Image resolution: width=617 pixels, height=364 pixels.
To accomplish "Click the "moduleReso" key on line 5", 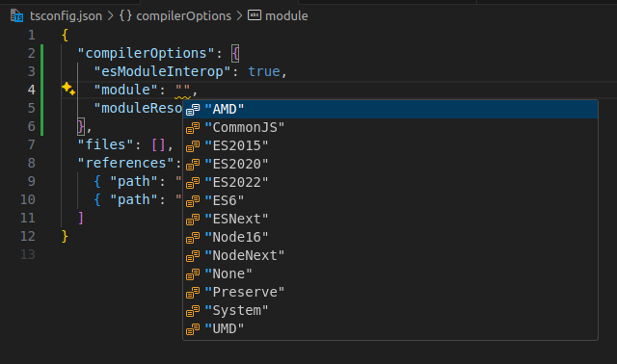I will tap(138, 108).
